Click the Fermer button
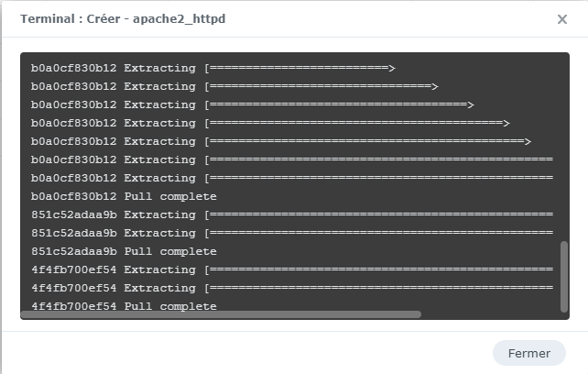 (x=529, y=353)
